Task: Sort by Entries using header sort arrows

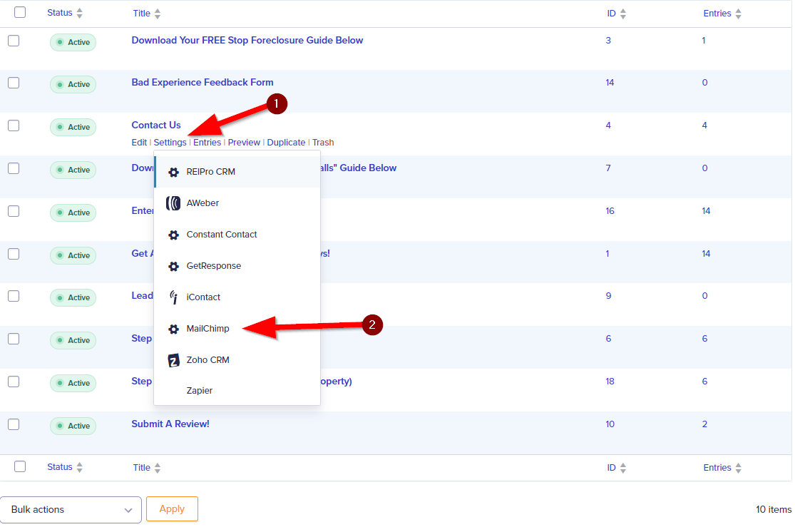Action: [738, 14]
